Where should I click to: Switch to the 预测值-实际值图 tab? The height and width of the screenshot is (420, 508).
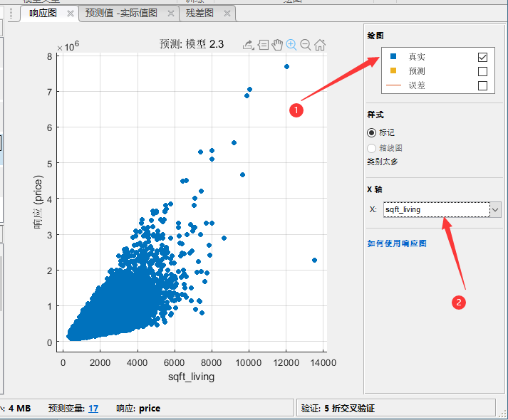(121, 14)
